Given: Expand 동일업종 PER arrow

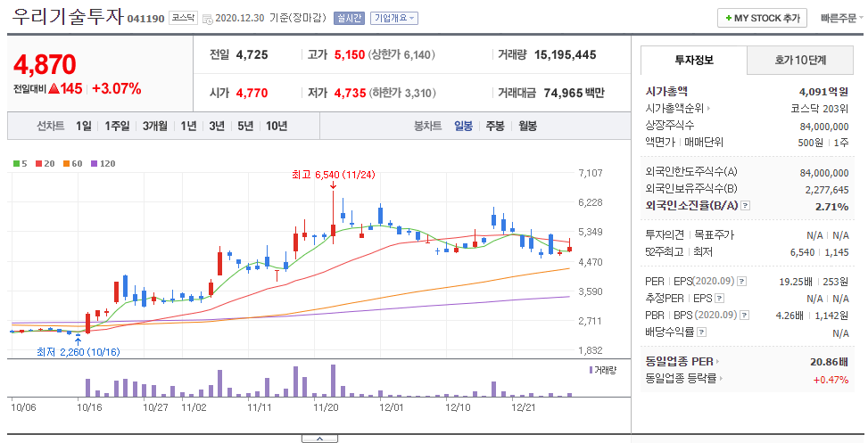Looking at the screenshot, I should tap(717, 362).
